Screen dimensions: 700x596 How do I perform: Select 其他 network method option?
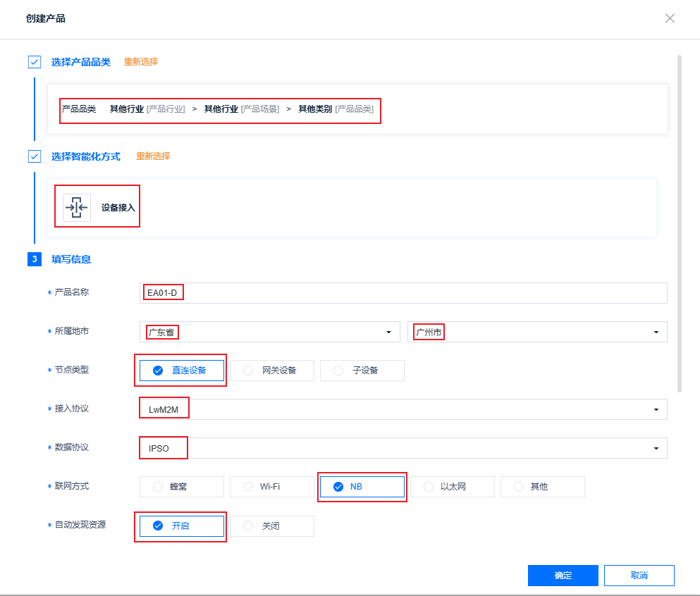(x=542, y=487)
